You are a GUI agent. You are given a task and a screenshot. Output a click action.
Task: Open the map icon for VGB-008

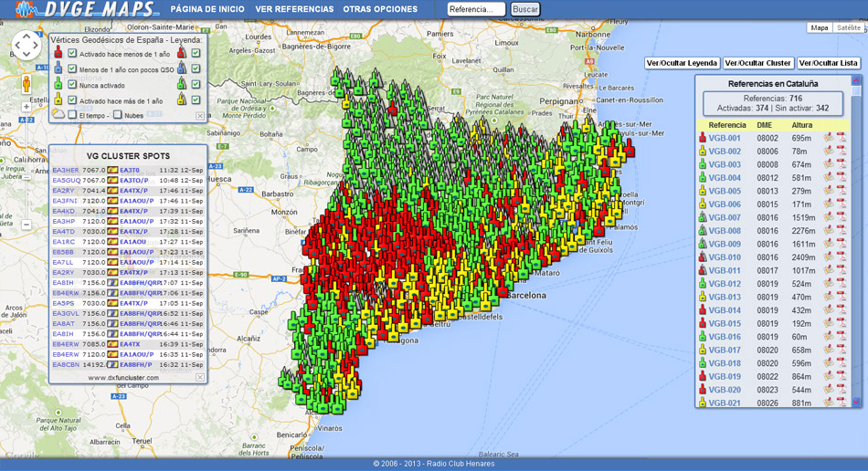(829, 231)
